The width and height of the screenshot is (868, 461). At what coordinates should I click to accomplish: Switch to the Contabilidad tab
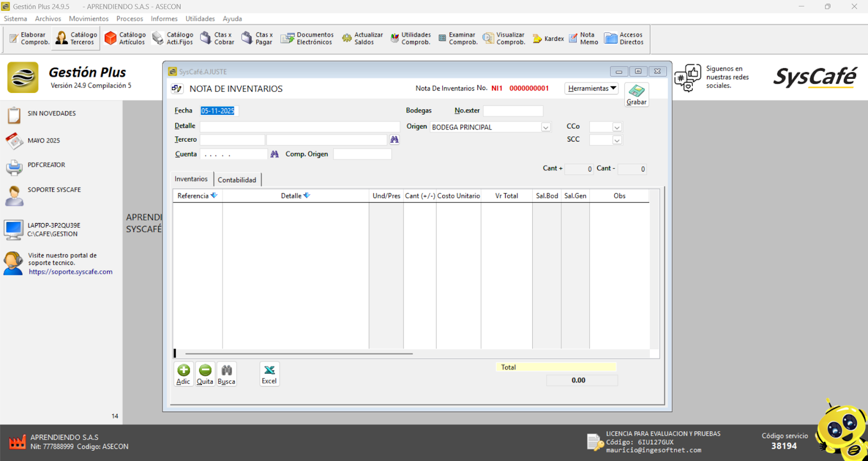tap(237, 180)
